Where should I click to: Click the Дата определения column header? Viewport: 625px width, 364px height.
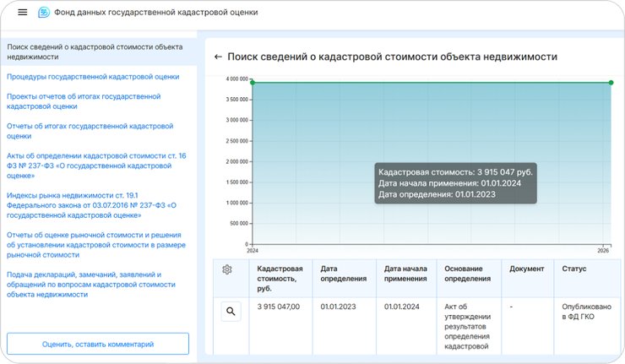[x=343, y=274]
